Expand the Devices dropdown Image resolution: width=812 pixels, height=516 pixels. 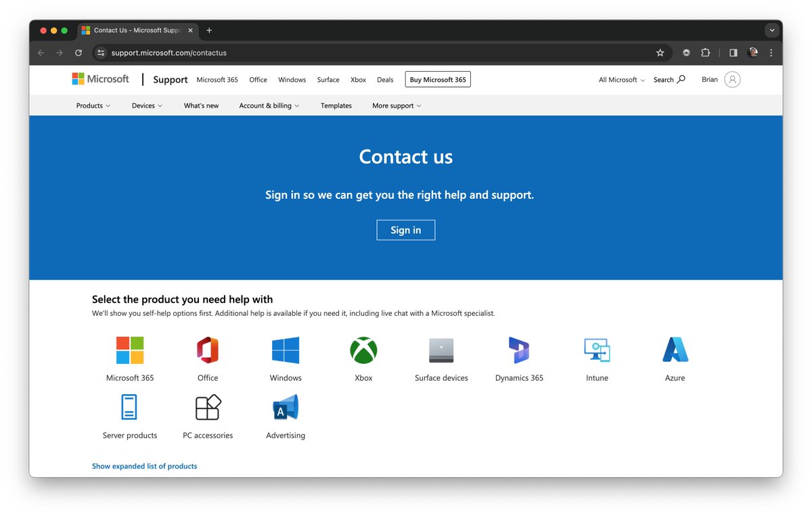coord(147,105)
